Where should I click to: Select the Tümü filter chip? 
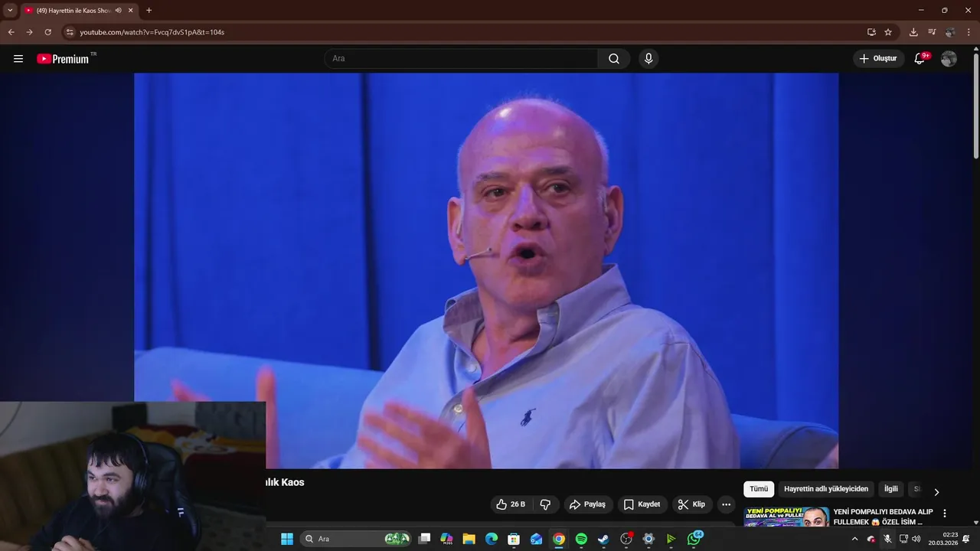coord(759,489)
